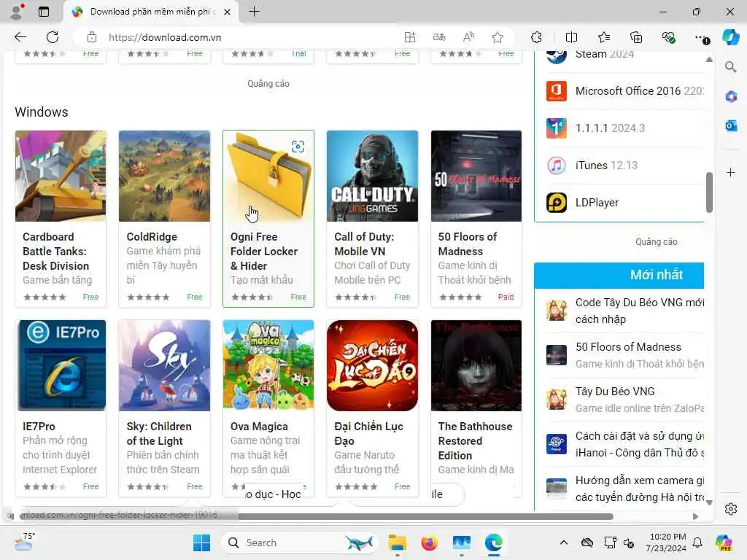Image resolution: width=747 pixels, height=560 pixels.
Task: Open Cardboard Battle Tanks thumbnail
Action: (61, 176)
